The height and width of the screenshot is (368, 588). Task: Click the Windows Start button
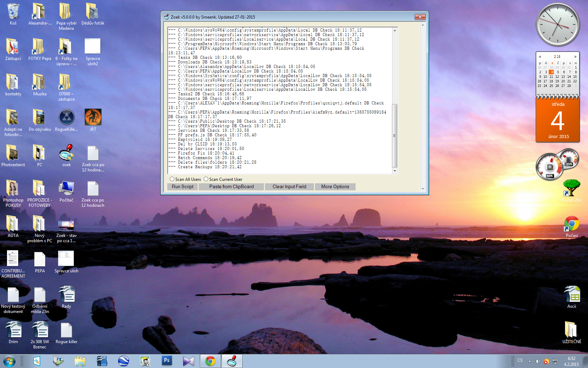pyautogui.click(x=9, y=361)
